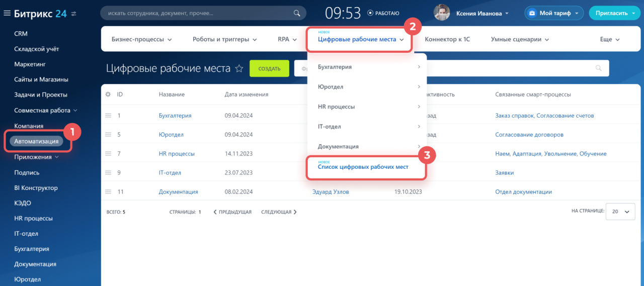Expand the Юротдел submenu arrow in the dropdown
Image resolution: width=644 pixels, height=286 pixels.
pos(419,86)
